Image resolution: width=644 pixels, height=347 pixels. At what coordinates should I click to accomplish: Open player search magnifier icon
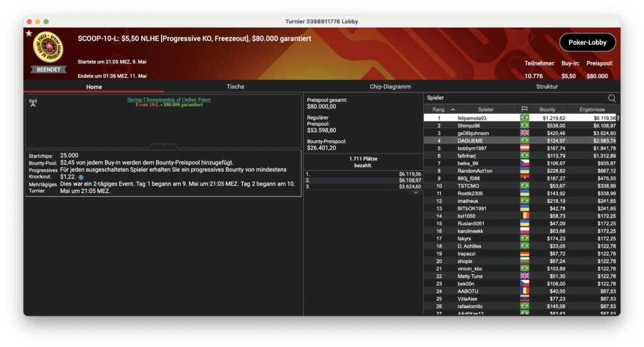(x=611, y=98)
